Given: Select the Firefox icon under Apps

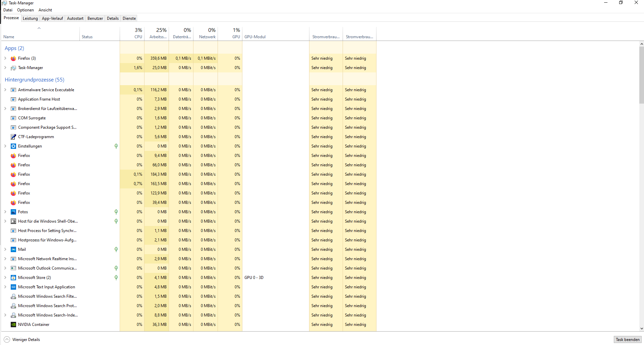Looking at the screenshot, I should click(13, 58).
